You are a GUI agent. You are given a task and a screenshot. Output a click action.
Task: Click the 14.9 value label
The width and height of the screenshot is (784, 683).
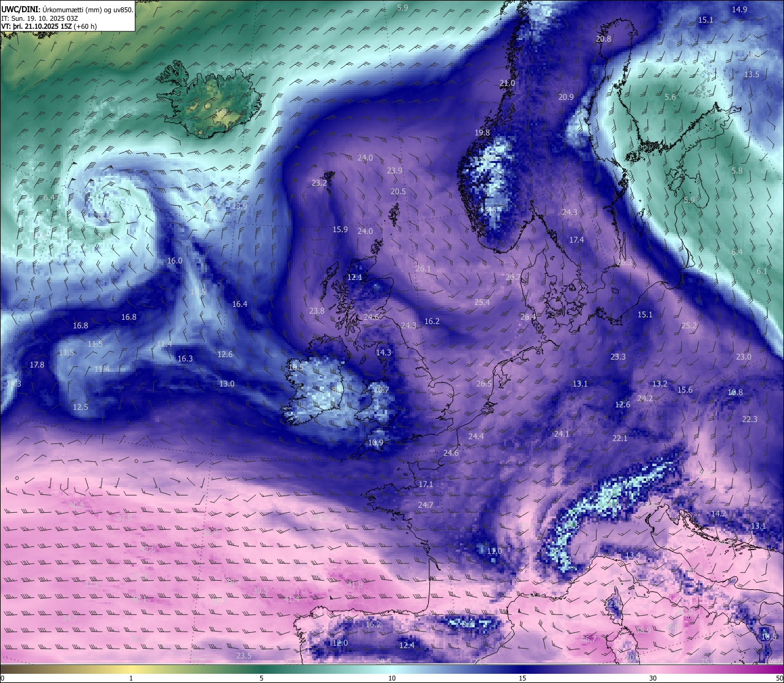740,9
